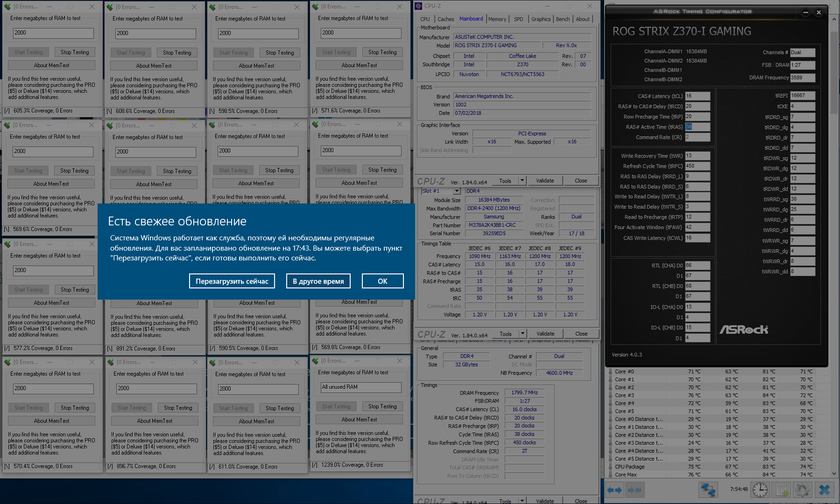840x504 pixels.
Task: Click the 'M378A2K43BB1-CRC' part number value
Action: 494,225
